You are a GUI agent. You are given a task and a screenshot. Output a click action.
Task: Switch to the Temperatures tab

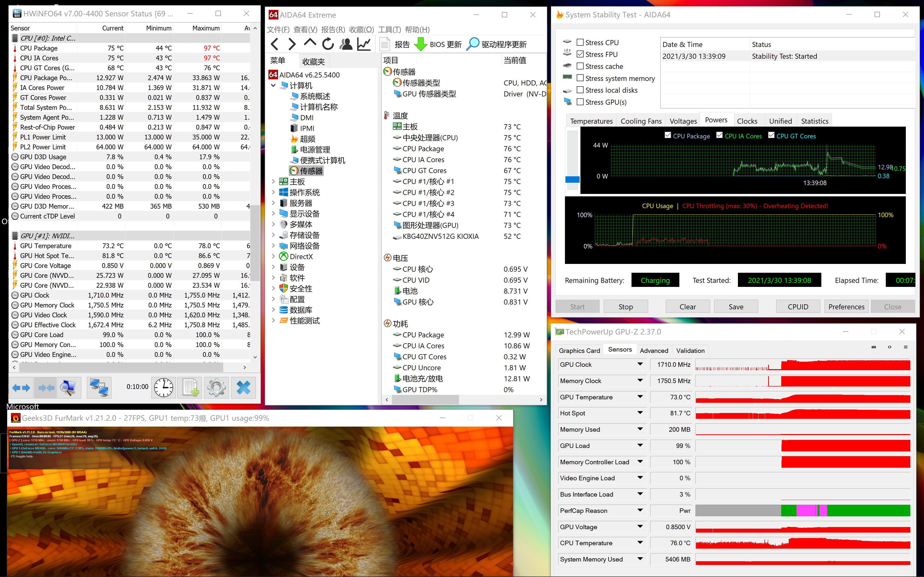[x=591, y=121]
